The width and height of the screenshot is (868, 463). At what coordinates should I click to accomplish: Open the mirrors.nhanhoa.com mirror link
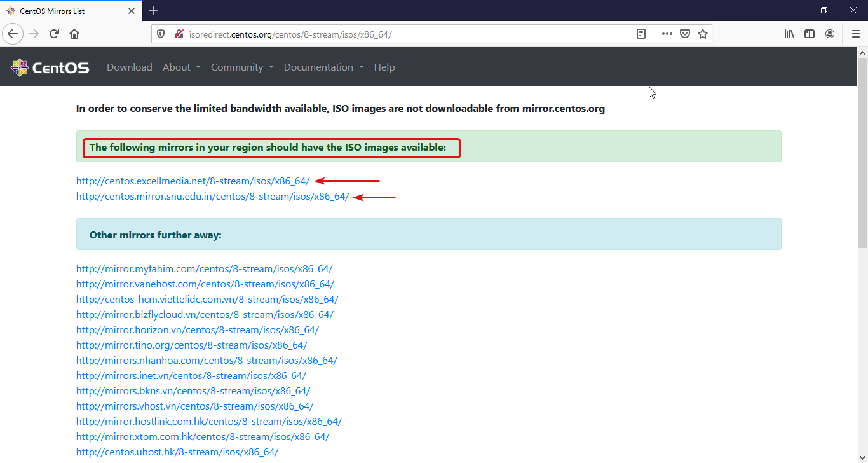pyautogui.click(x=207, y=360)
